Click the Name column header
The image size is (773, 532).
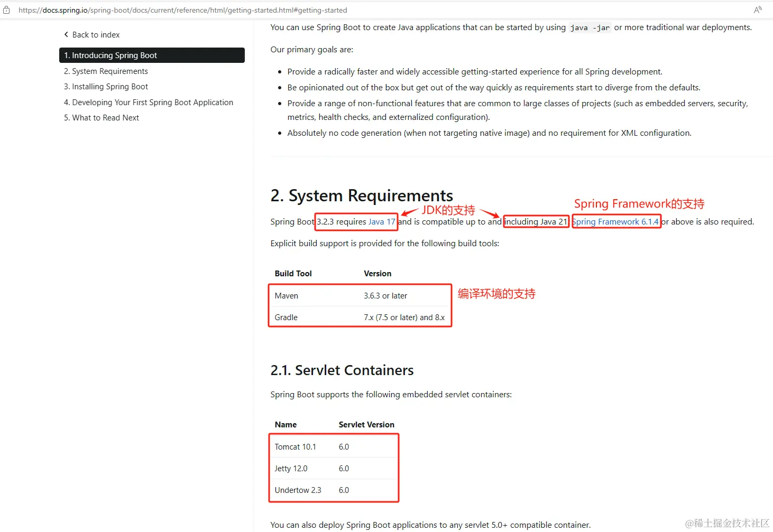pos(286,425)
